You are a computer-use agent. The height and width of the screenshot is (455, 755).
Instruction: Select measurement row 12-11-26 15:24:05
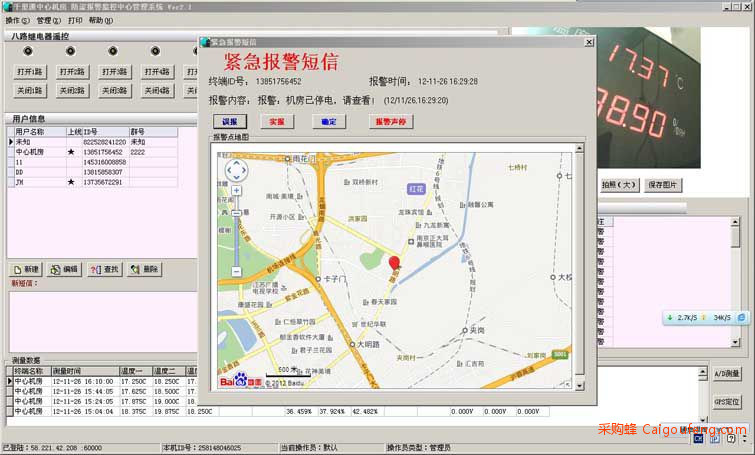coord(102,402)
